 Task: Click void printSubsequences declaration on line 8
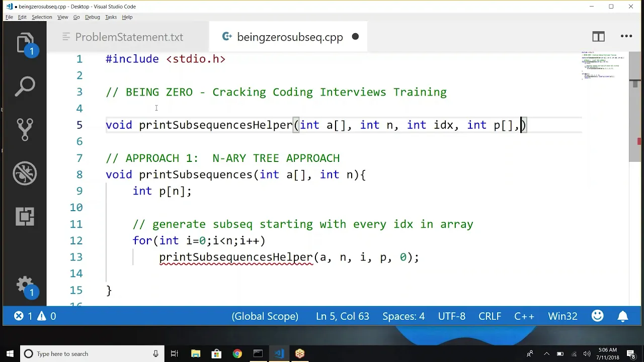pyautogui.click(x=236, y=175)
